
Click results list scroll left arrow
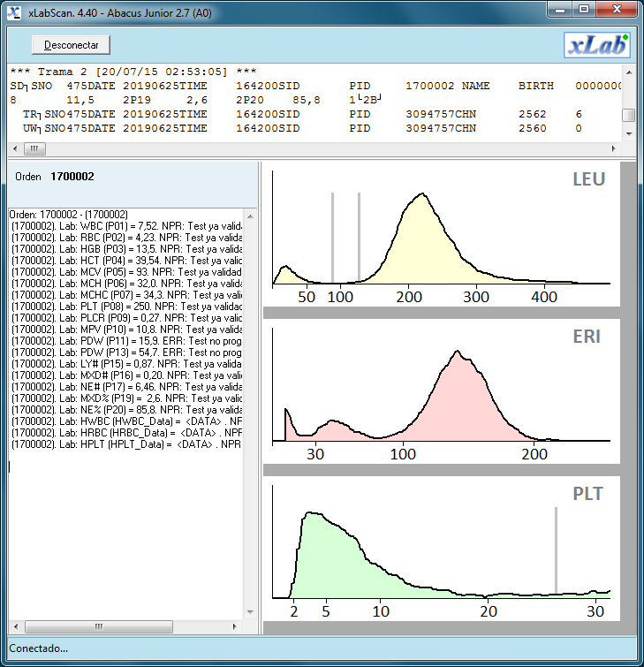(x=16, y=626)
